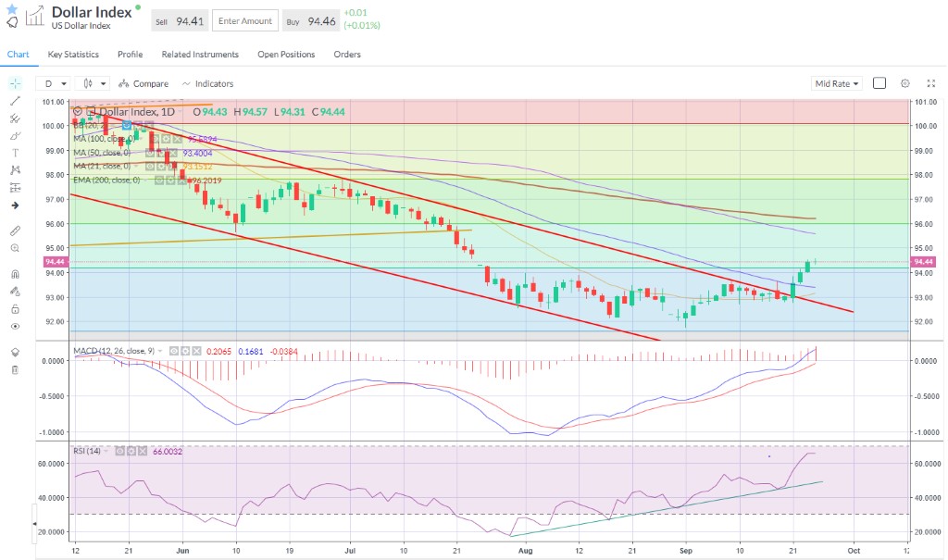Select the arrow marker tool
This screenshot has height=560, width=948.
[x=15, y=205]
